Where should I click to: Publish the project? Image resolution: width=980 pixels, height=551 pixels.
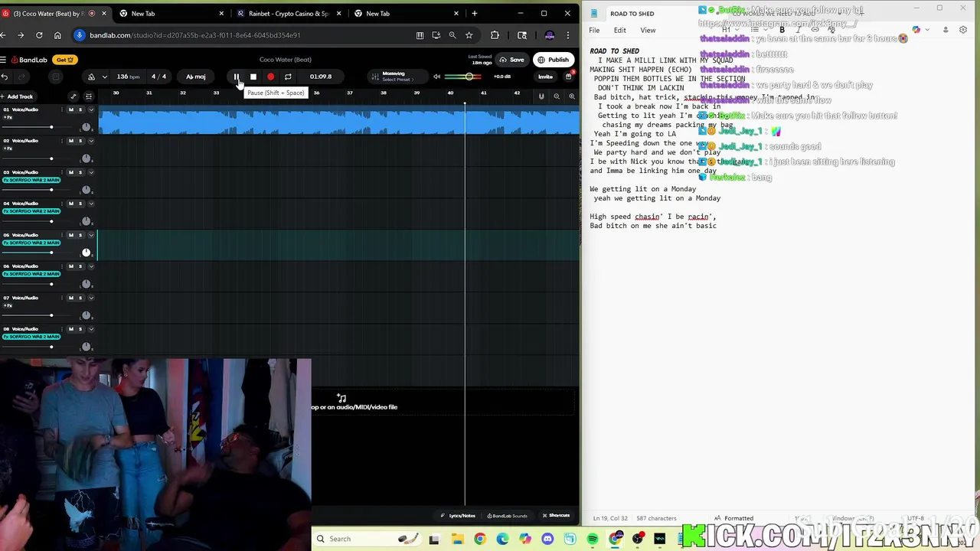553,60
